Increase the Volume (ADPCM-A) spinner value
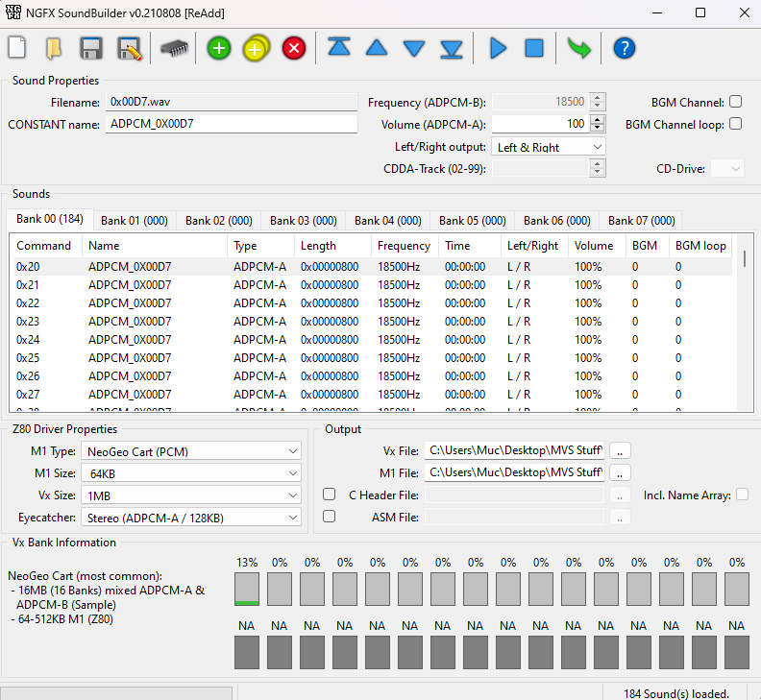The width and height of the screenshot is (761, 700). click(x=598, y=119)
